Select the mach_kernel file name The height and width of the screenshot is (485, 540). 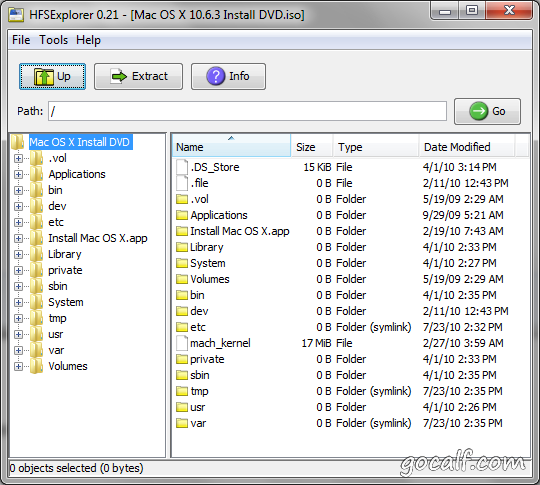[220, 343]
